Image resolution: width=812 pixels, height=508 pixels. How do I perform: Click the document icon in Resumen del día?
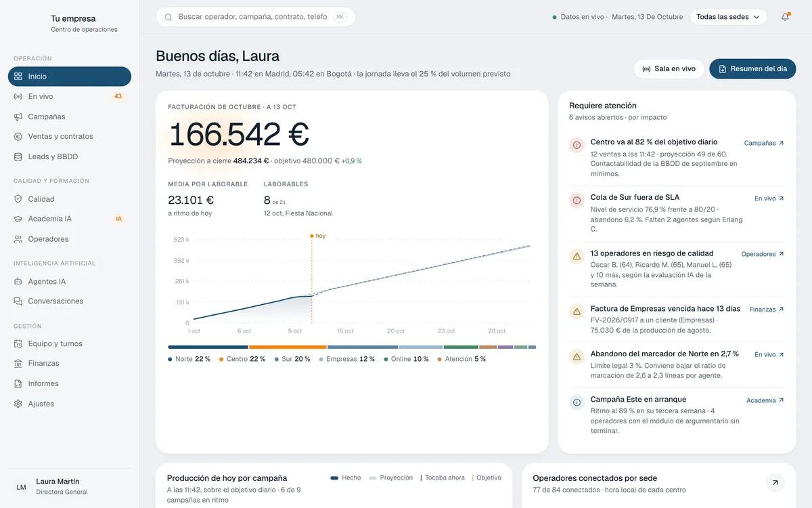tap(722, 69)
